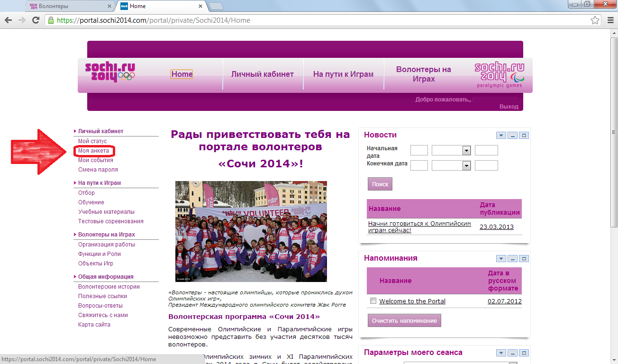The width and height of the screenshot is (618, 364).
Task: Open Учебные материалы in the sidebar
Action: [106, 212]
